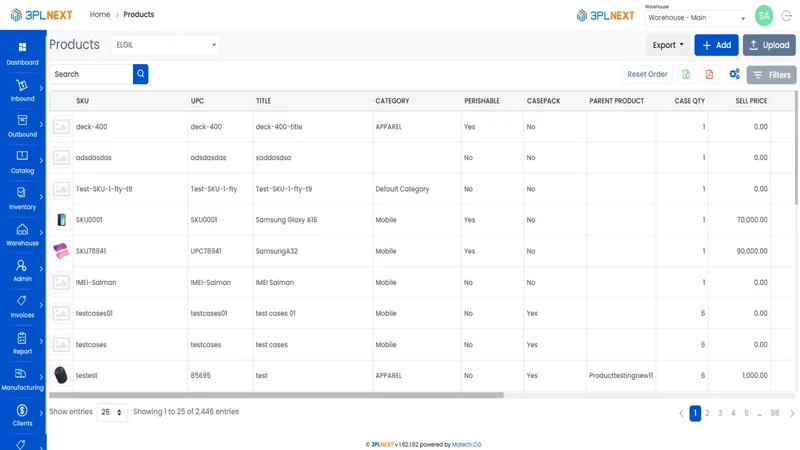
Task: Click the logout icon
Action: click(x=787, y=16)
